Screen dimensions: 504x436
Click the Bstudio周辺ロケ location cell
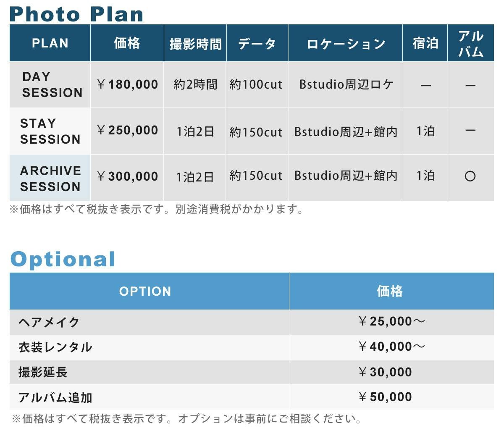click(346, 84)
